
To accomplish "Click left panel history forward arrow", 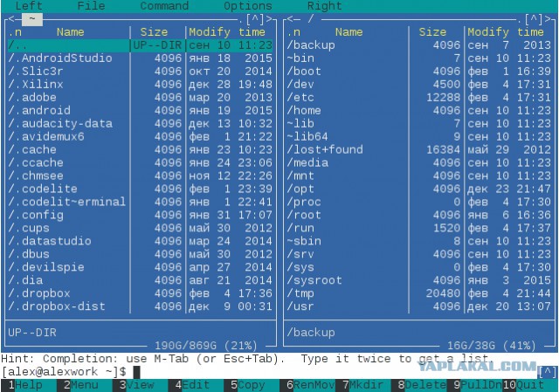I will click(270, 19).
